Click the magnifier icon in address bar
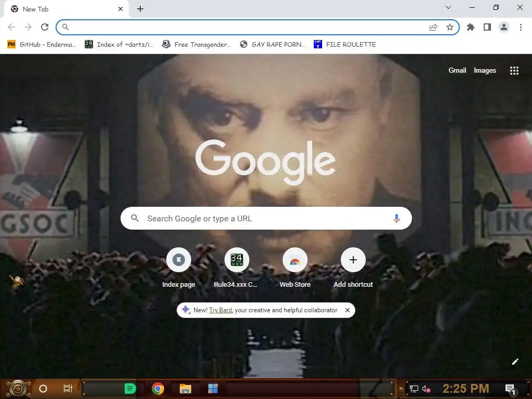Screen dimensions: 532x399 (x=65, y=27)
